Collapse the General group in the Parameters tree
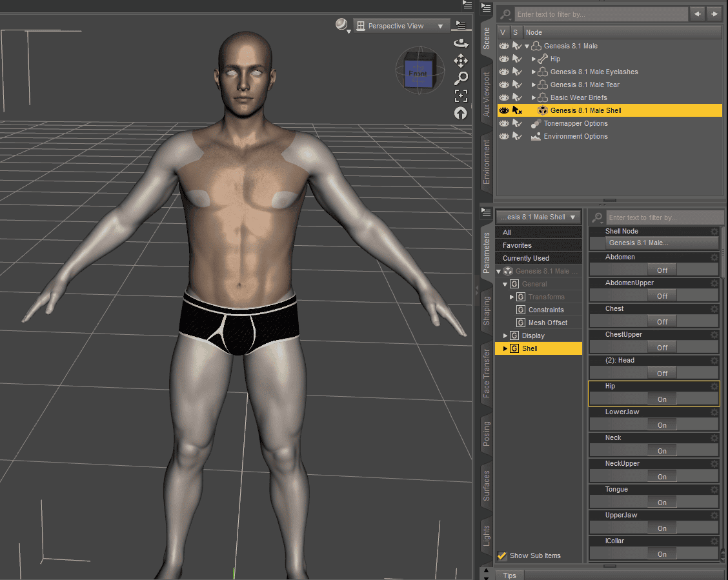Viewport: 728px width, 580px height. tap(505, 284)
